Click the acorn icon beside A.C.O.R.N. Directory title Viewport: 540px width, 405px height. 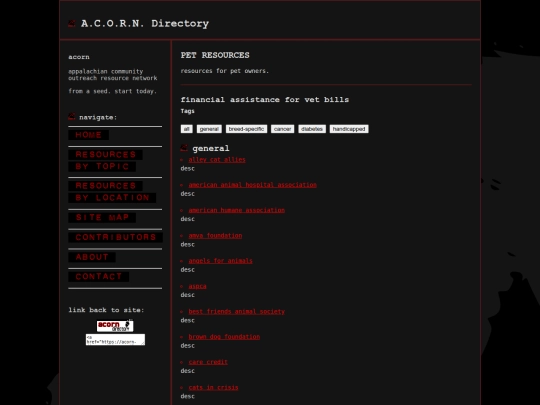click(x=72, y=23)
